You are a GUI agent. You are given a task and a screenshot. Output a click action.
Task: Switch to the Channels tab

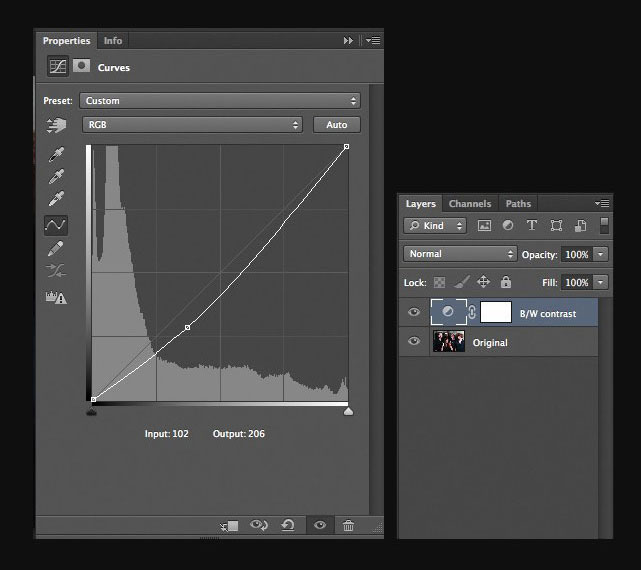click(470, 203)
